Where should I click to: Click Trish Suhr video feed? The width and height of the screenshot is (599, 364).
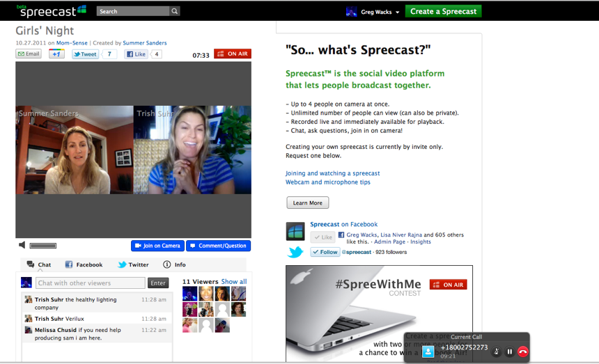[x=192, y=150]
